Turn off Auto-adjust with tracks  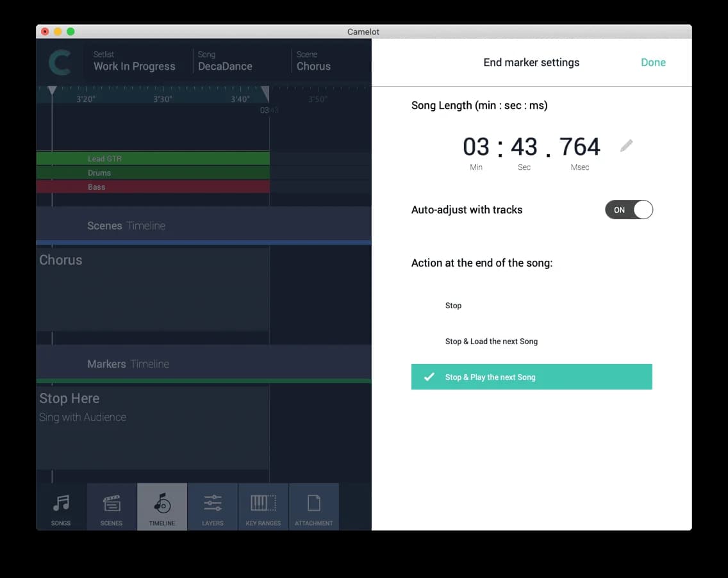pyautogui.click(x=629, y=210)
